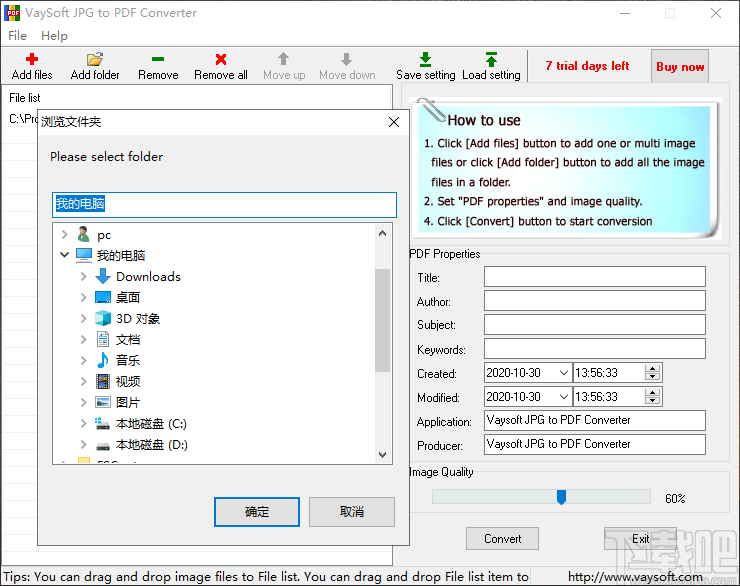740x586 pixels.
Task: Click the Subject input field
Action: point(595,325)
